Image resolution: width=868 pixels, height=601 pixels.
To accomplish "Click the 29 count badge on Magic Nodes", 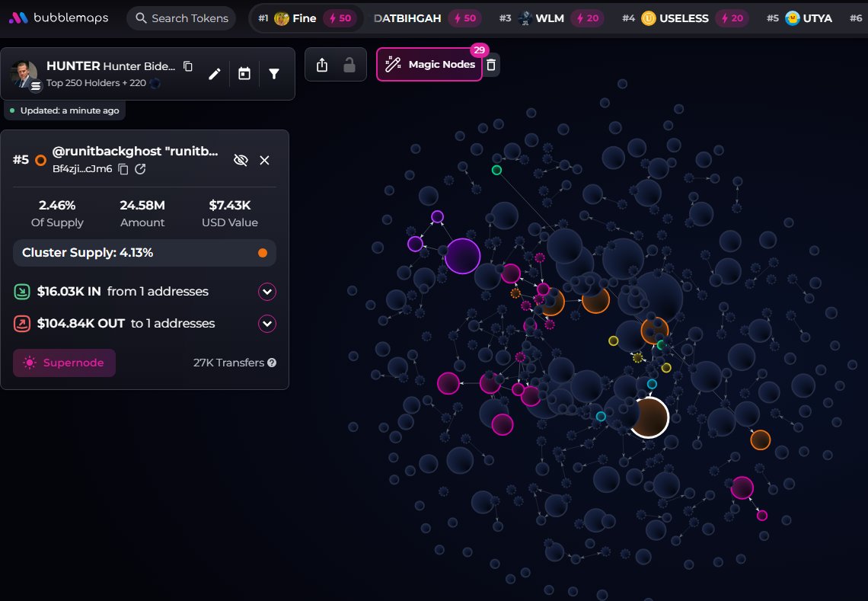I will point(480,50).
